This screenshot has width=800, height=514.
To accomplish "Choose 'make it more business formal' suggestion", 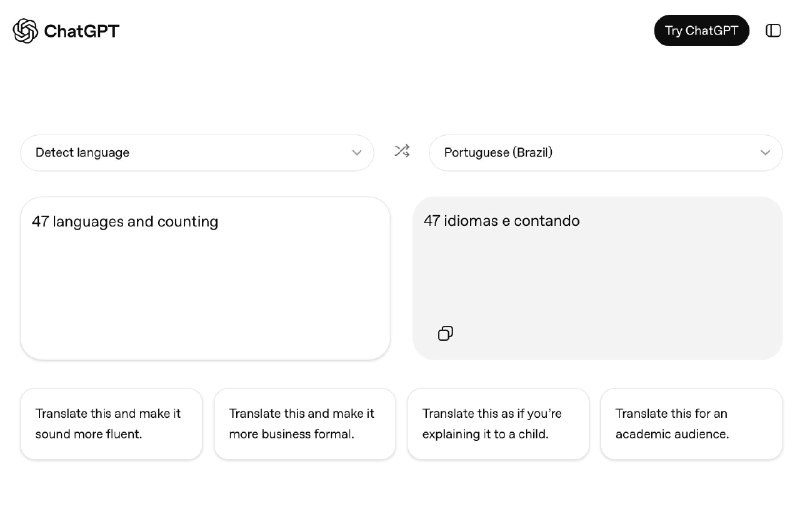I will [x=304, y=424].
